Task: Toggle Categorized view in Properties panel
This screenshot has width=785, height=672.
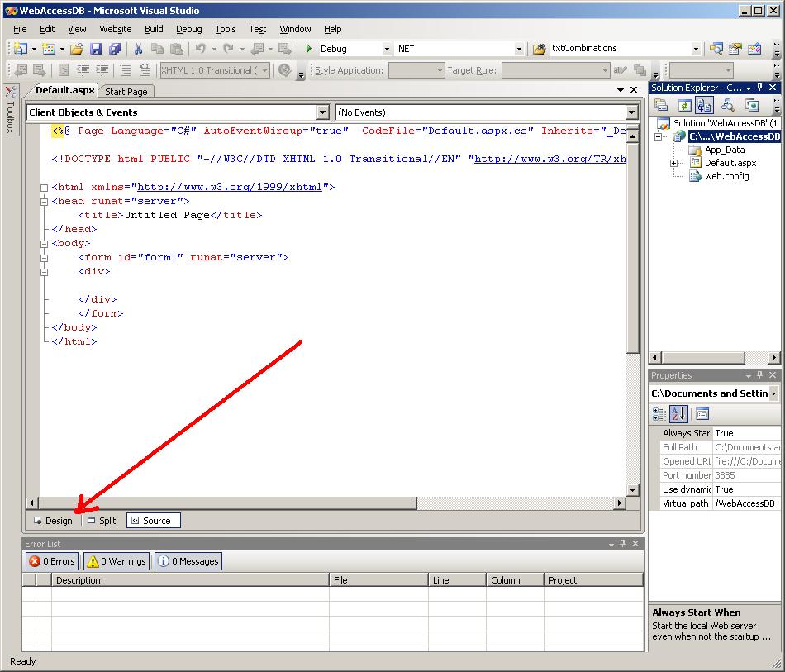Action: point(659,414)
